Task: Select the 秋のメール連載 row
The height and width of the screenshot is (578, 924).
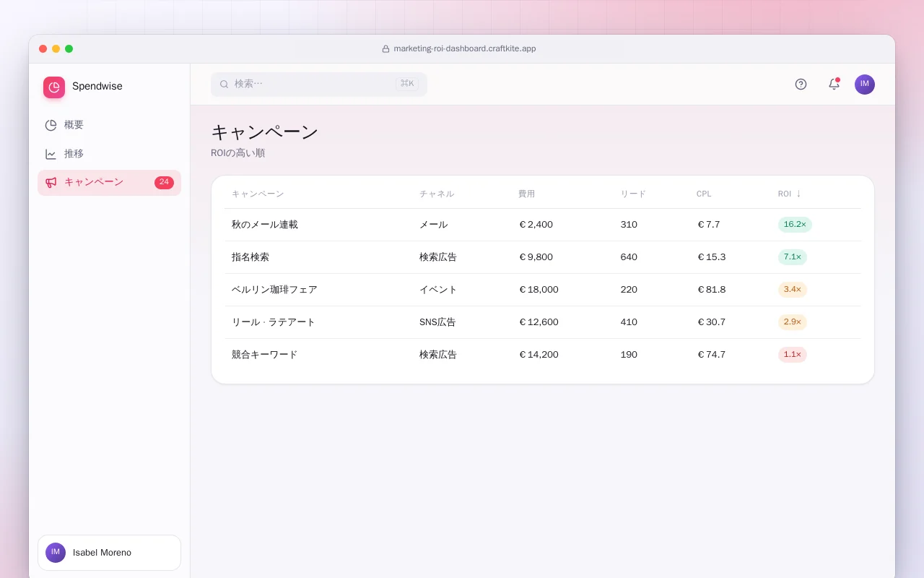Action: point(542,225)
